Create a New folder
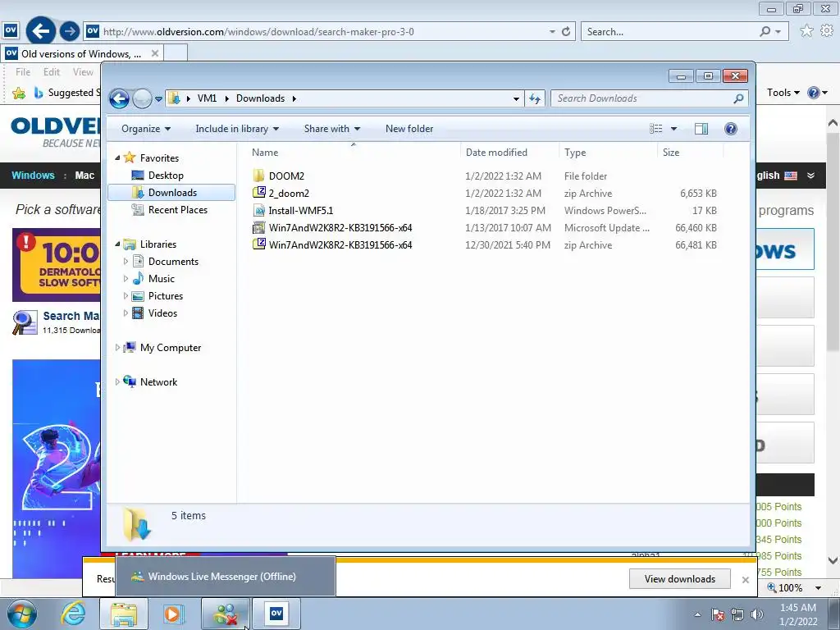 pos(409,129)
